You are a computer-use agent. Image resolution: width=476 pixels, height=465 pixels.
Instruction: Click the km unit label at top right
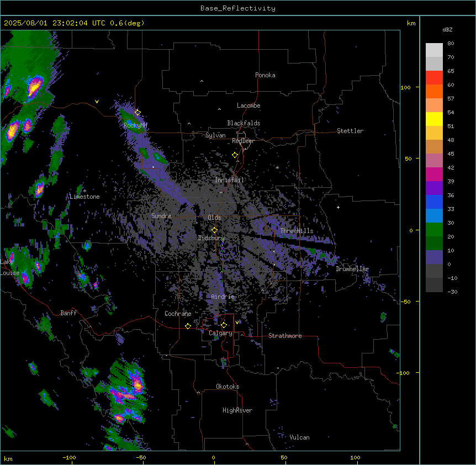(x=411, y=23)
